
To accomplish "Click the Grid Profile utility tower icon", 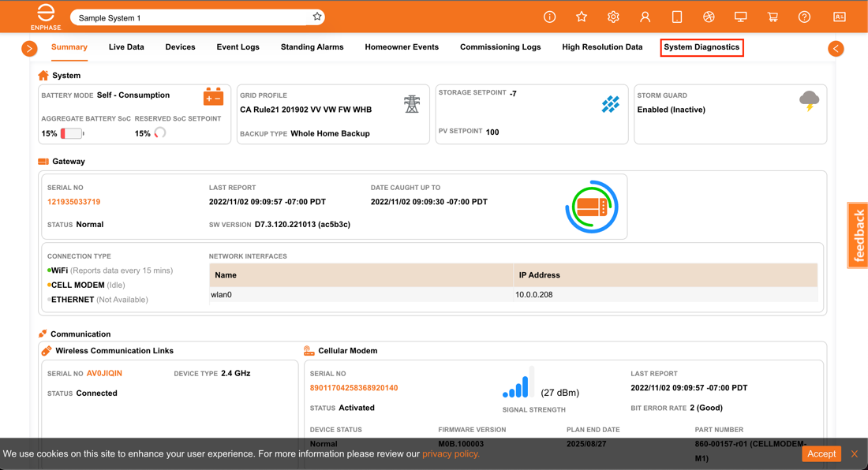I will [411, 102].
